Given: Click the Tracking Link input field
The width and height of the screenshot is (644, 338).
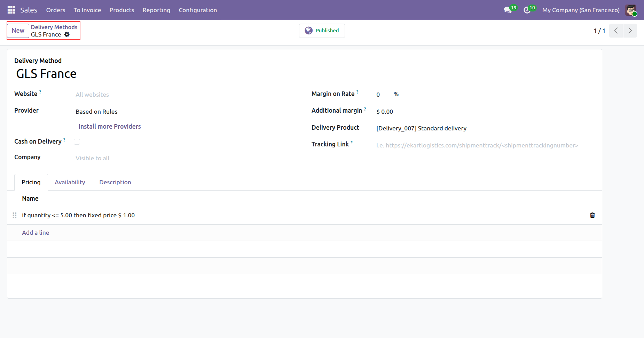Looking at the screenshot, I should coord(477,145).
